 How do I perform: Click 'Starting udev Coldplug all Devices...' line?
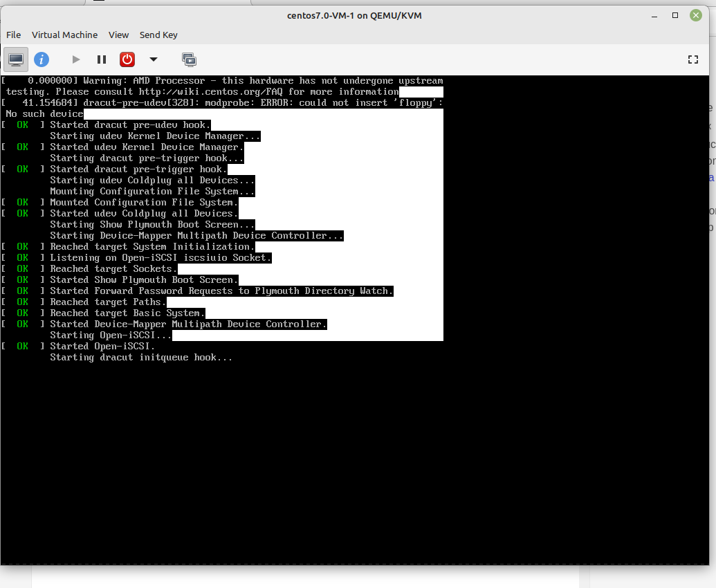pos(152,181)
